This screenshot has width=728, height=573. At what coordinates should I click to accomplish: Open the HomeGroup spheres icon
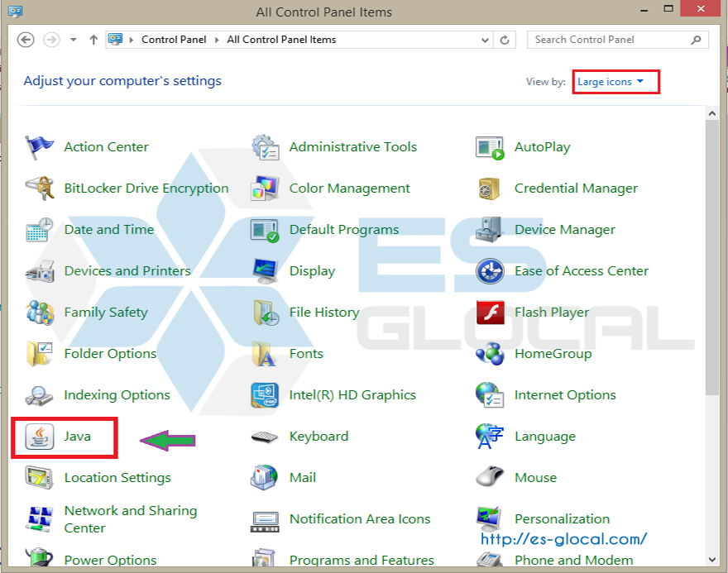[x=490, y=354]
